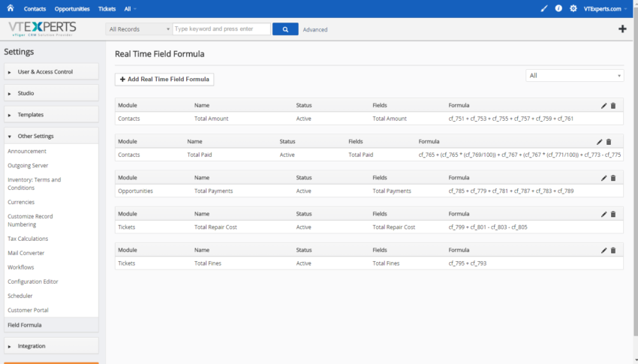Click the plus quick create icon
This screenshot has width=638, height=364.
point(622,29)
